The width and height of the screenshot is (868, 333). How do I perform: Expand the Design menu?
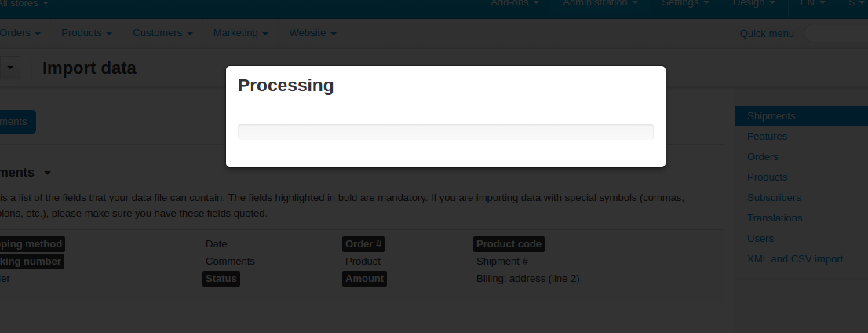click(753, 3)
